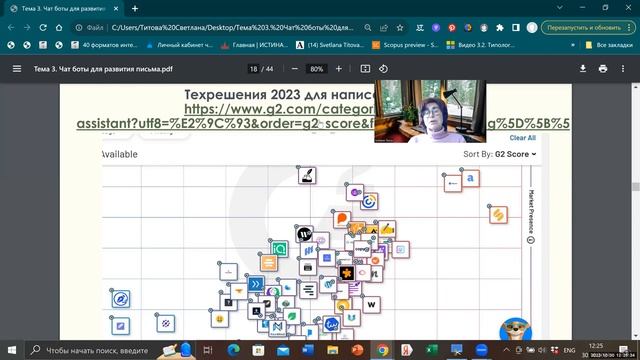Open Excel from the taskbar

(x=432, y=350)
